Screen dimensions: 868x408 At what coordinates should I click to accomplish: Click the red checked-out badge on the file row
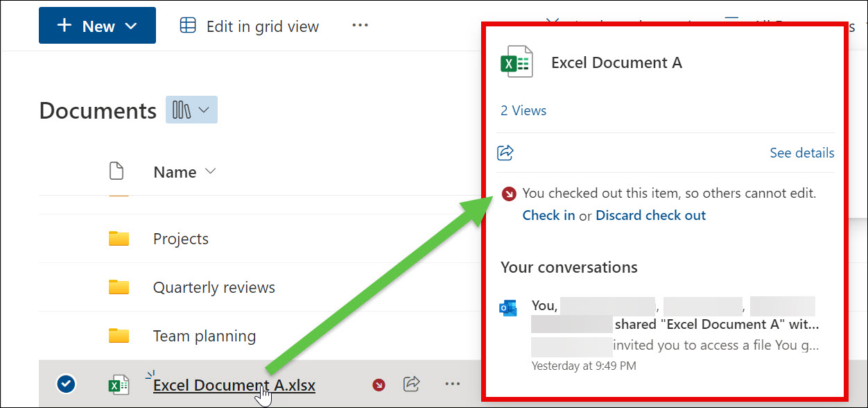pos(379,384)
